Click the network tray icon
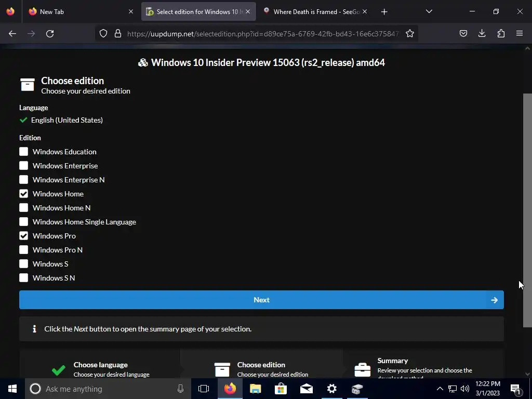This screenshot has height=399, width=532. tap(453, 389)
